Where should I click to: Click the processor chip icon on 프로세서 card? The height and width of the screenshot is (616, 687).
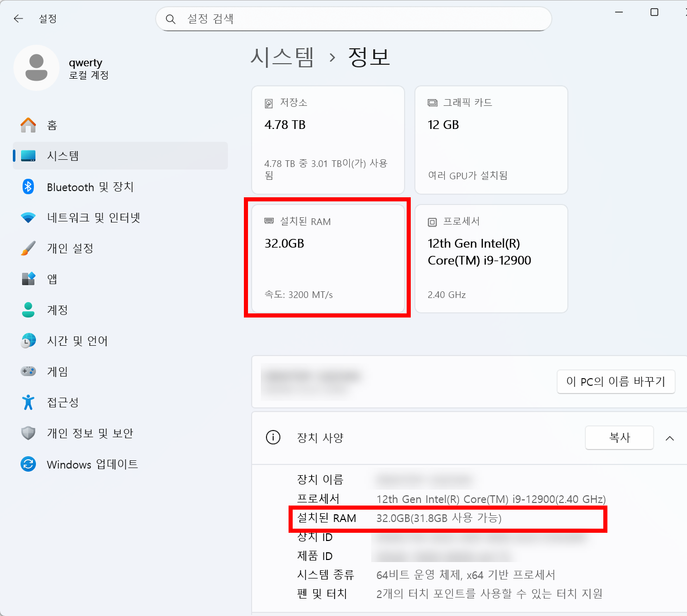point(432,222)
